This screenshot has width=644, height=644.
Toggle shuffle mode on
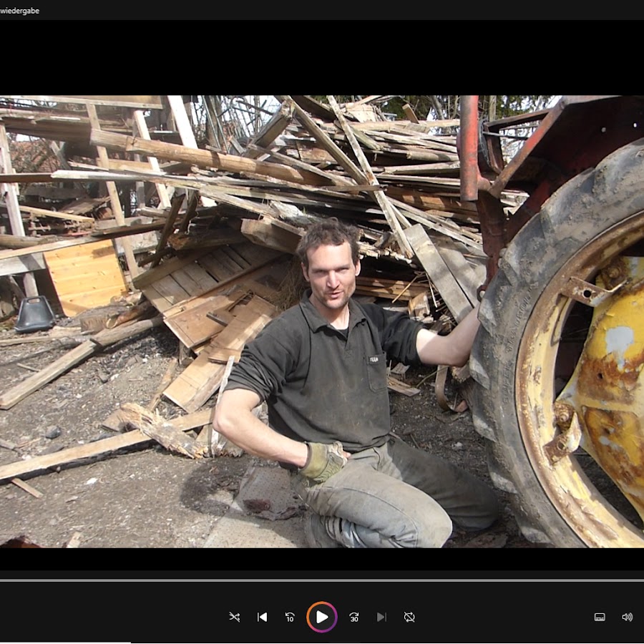(x=234, y=617)
